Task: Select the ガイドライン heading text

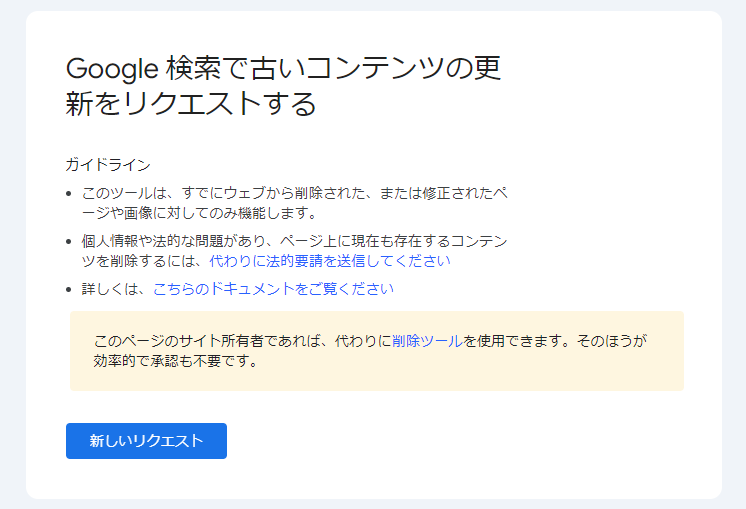Action: coord(108,165)
